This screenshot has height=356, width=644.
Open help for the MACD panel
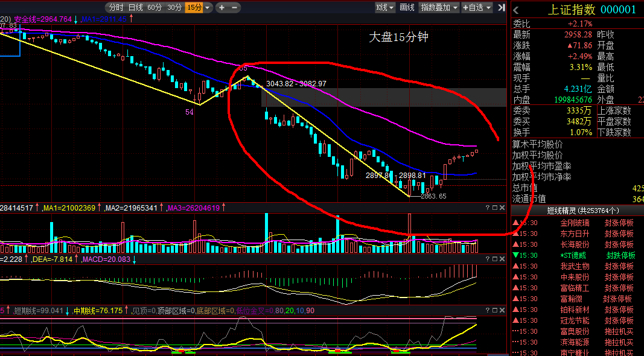tap(488, 259)
